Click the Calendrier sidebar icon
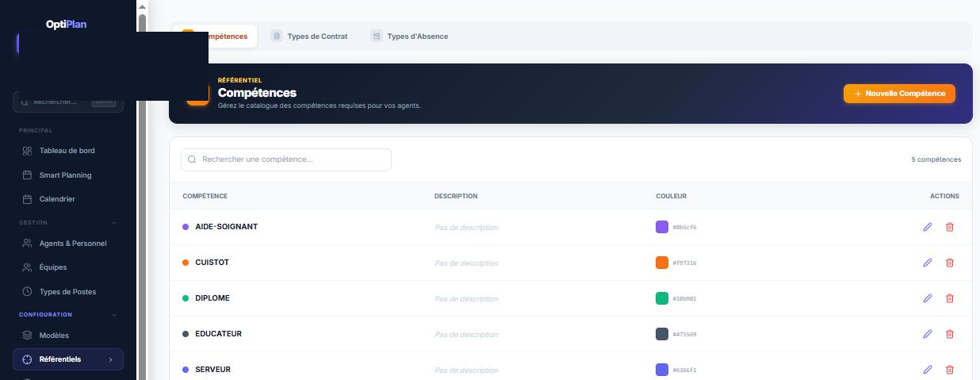This screenshot has height=380, width=980. (x=27, y=199)
